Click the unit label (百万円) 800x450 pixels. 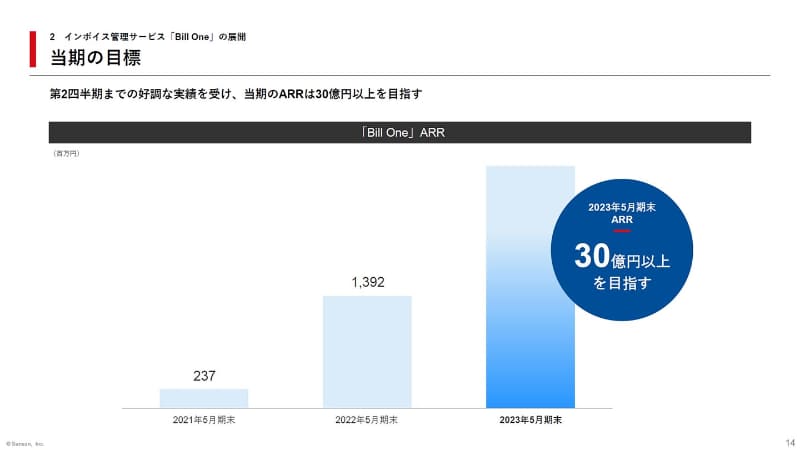pyautogui.click(x=66, y=154)
